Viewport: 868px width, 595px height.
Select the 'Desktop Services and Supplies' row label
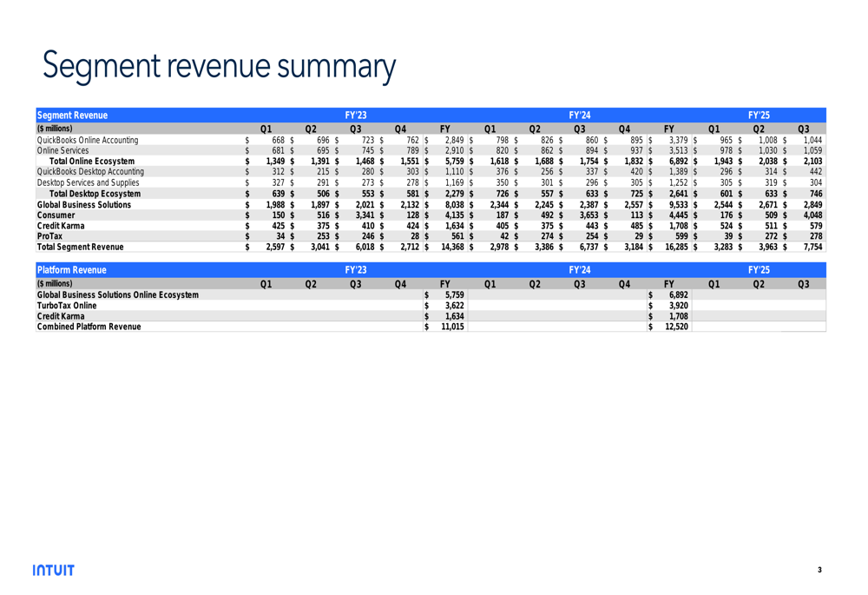88,182
